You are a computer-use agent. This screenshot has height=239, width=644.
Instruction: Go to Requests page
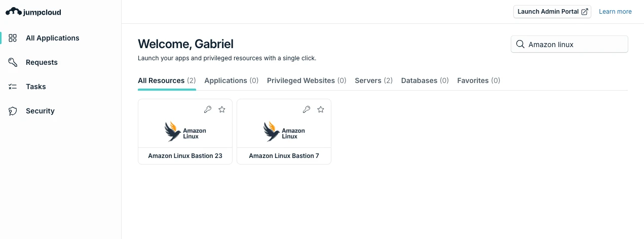(x=42, y=62)
